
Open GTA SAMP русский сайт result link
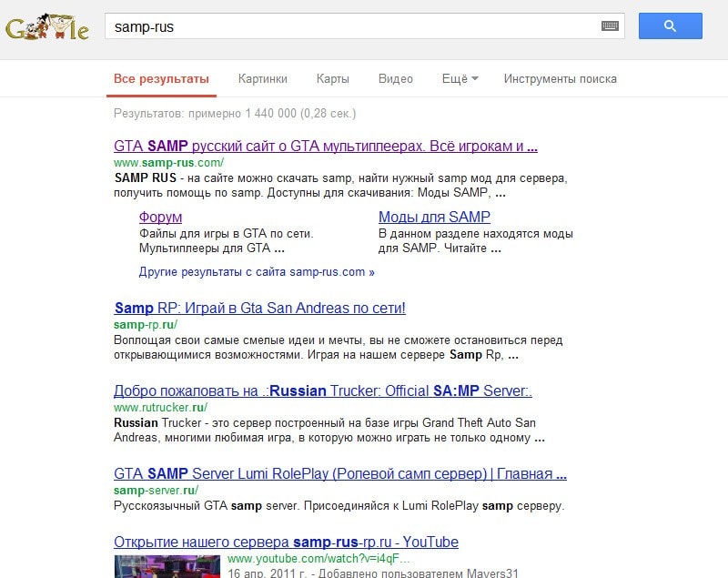pyautogui.click(x=326, y=146)
